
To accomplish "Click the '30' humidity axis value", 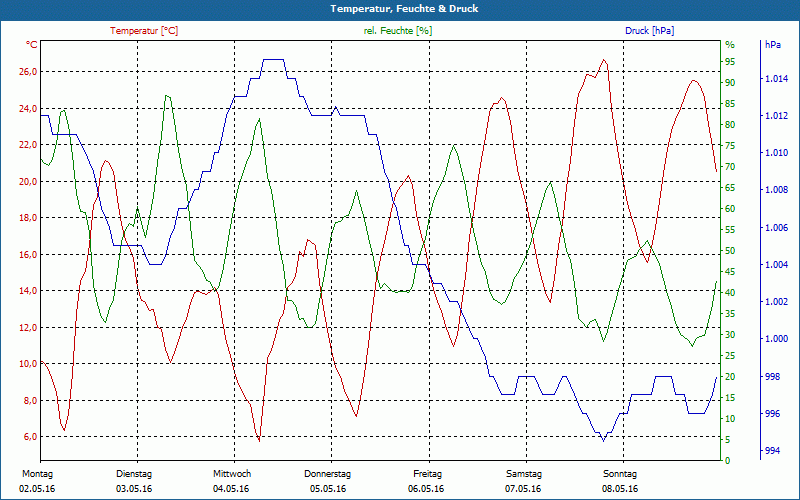I will (x=730, y=335).
